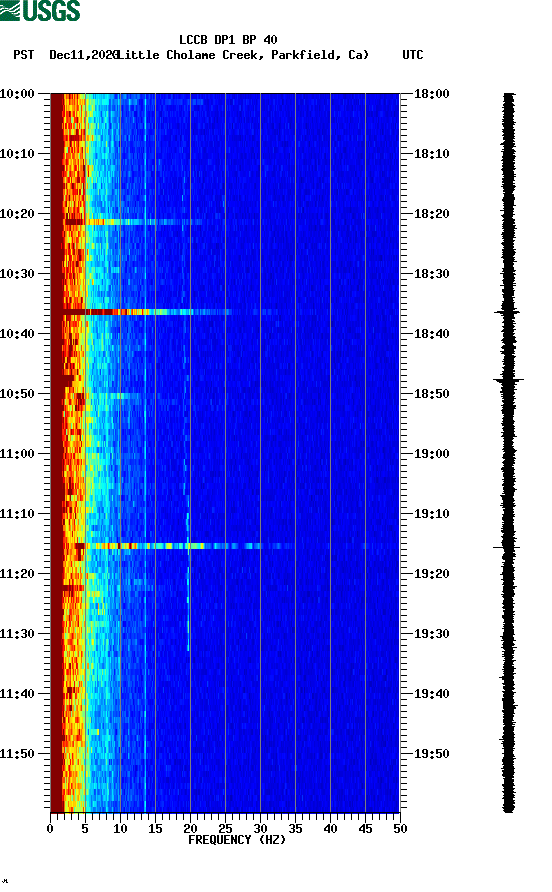Click the 30 Hz frequency axis label
Image resolution: width=552 pixels, height=892 pixels.
click(260, 829)
